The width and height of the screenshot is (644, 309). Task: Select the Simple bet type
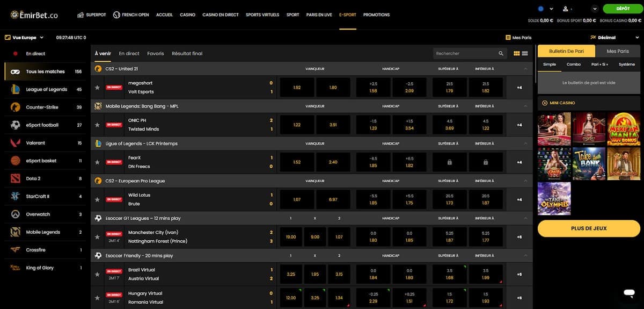(x=550, y=64)
